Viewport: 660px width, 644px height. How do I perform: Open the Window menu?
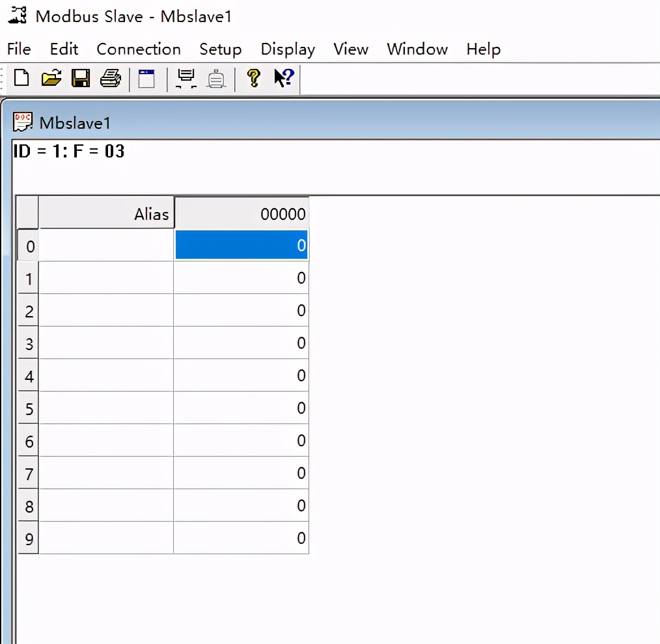pyautogui.click(x=417, y=49)
